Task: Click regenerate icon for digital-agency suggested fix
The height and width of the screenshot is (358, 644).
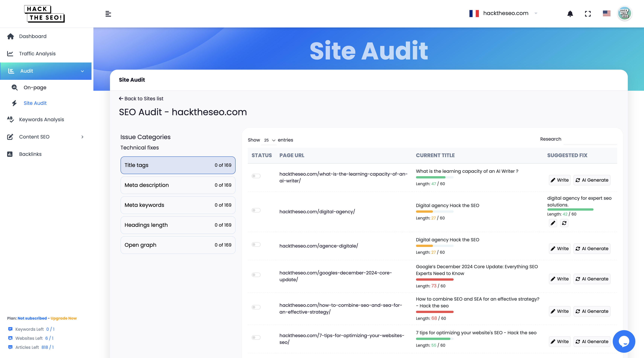Action: point(564,223)
